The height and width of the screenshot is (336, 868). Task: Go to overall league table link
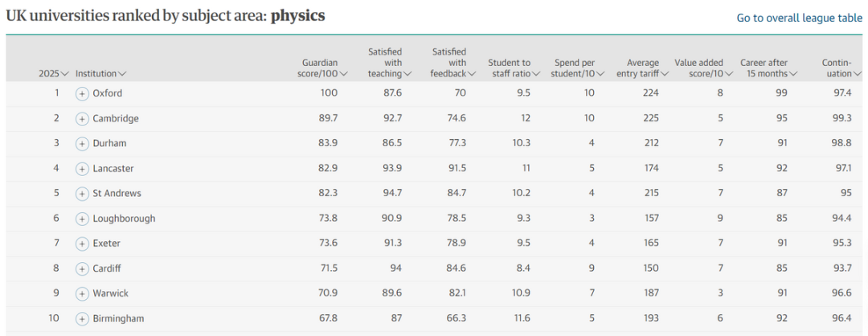(799, 18)
